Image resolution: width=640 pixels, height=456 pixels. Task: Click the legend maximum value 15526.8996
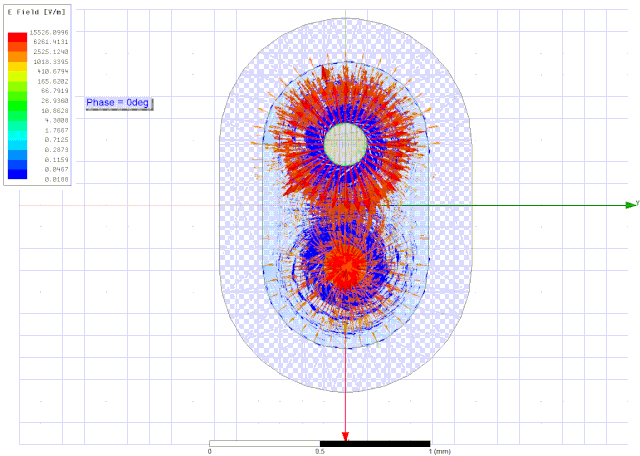pos(49,32)
